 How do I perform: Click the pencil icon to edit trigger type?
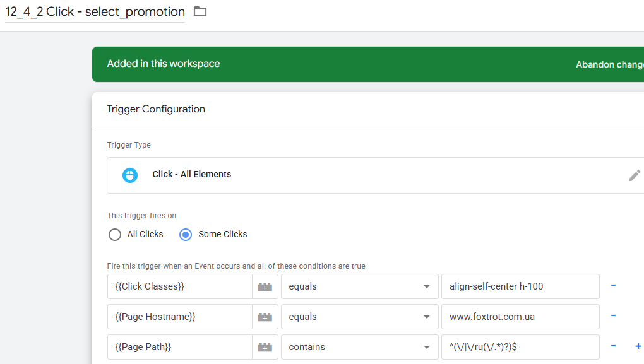(635, 175)
